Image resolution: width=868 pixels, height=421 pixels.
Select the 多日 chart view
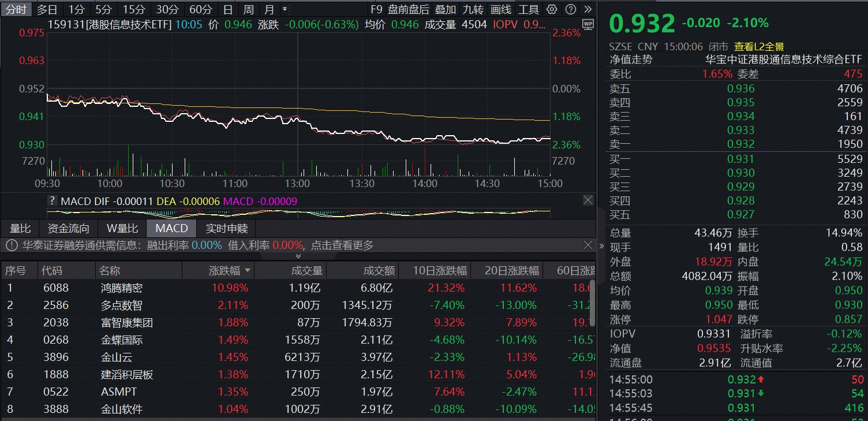(47, 9)
